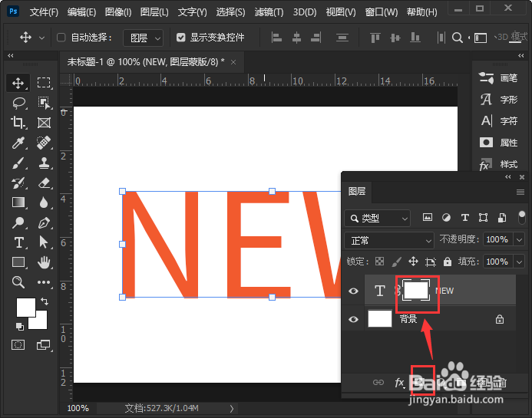Screen dimensions: 532x418
Task: Uncheck Show Transform Controls checkbox
Action: pyautogui.click(x=181, y=38)
